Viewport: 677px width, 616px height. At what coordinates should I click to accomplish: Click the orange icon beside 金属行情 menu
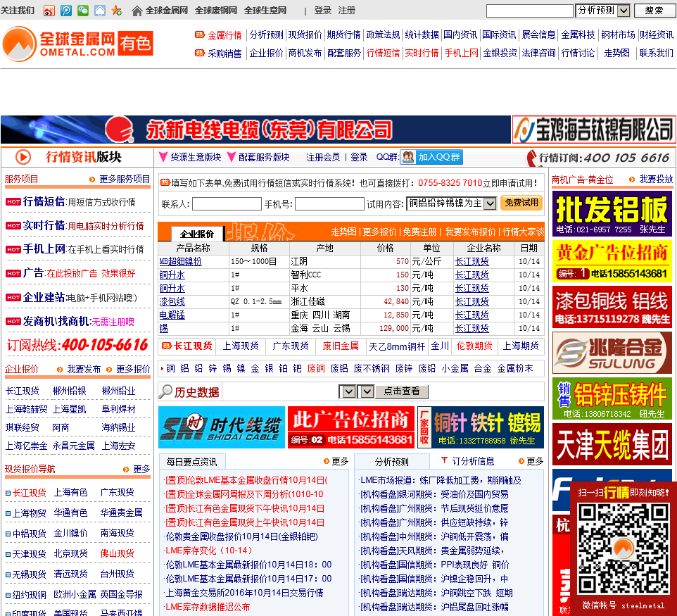pyautogui.click(x=199, y=34)
